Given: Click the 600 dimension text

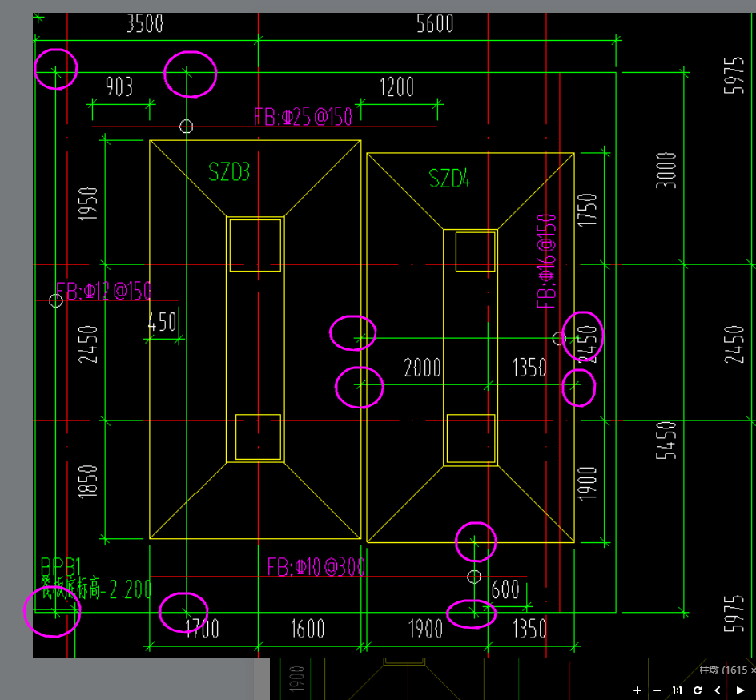Looking at the screenshot, I should tap(505, 589).
